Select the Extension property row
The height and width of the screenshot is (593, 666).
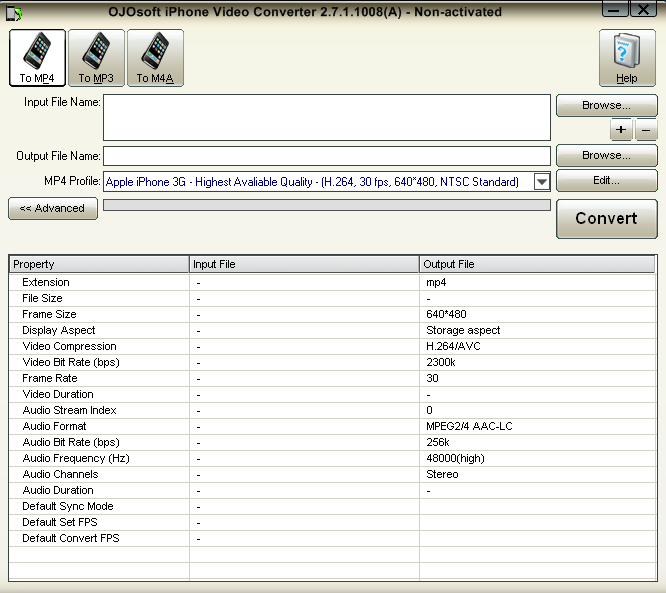pos(333,282)
